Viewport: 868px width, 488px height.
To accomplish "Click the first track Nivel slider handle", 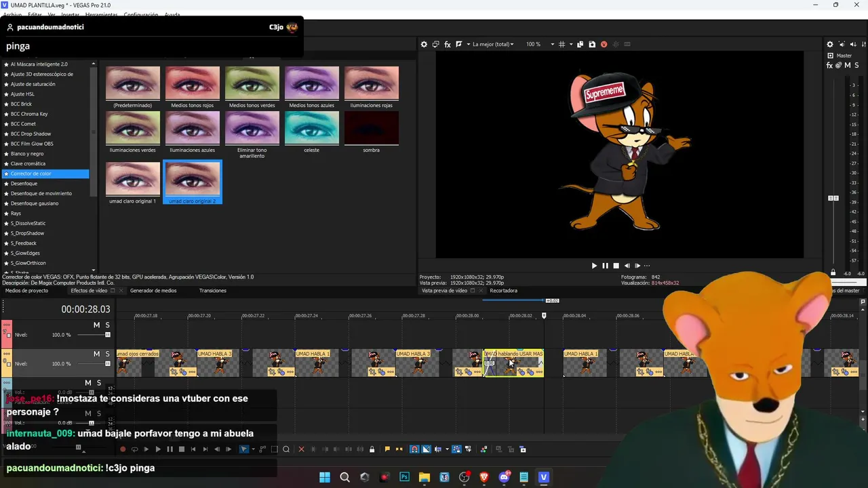I will 107,335.
